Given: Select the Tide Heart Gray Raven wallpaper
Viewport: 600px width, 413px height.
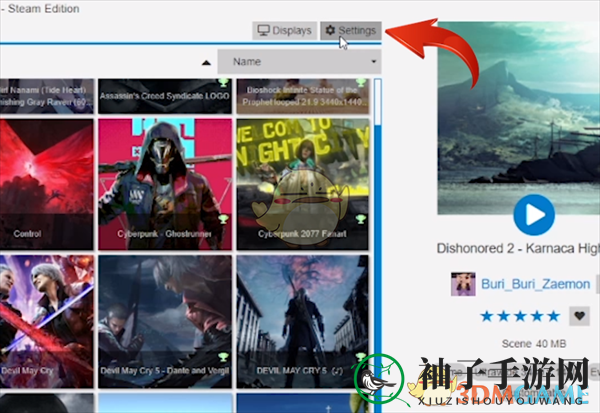Looking at the screenshot, I should pyautogui.click(x=46, y=96).
